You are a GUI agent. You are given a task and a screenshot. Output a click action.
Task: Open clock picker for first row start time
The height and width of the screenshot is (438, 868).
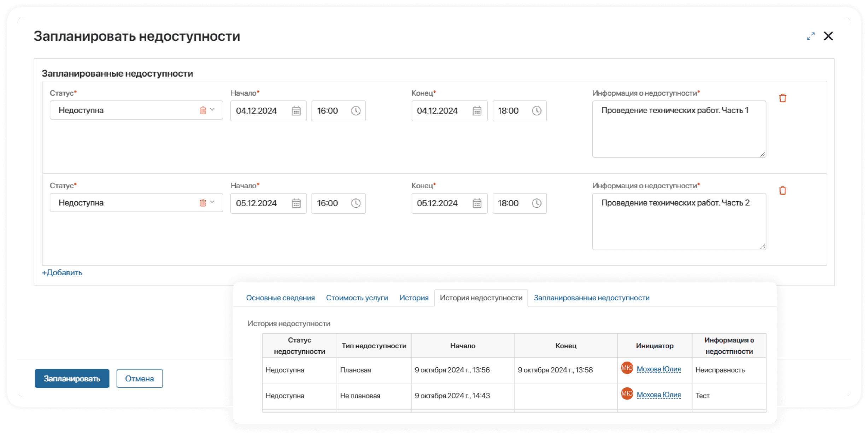(x=356, y=111)
